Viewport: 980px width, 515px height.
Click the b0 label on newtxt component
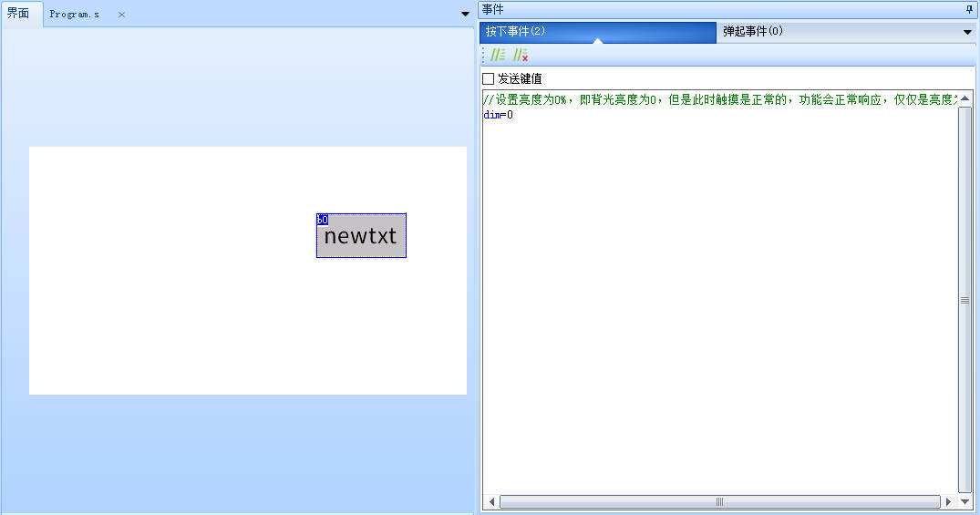(x=322, y=220)
